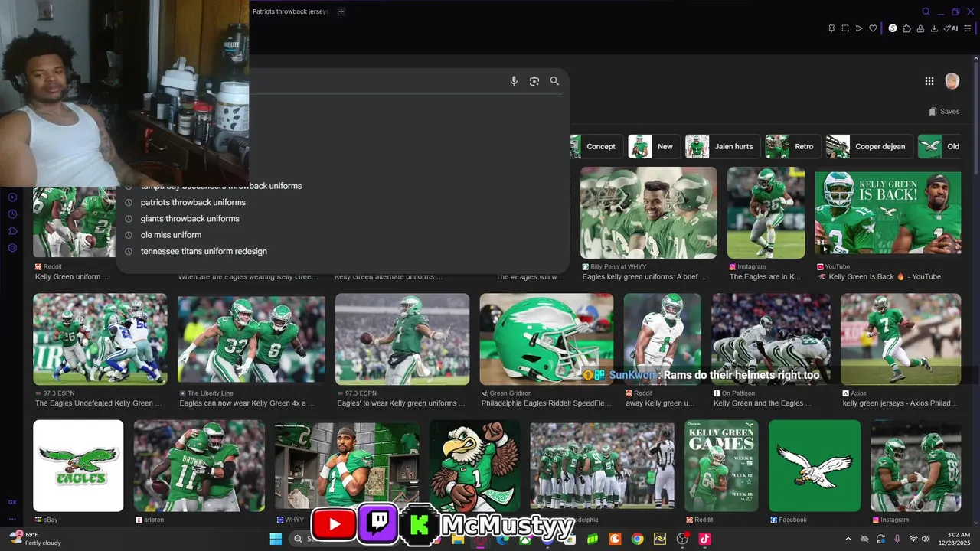This screenshot has height=551, width=980.
Task: Click the taskbar volume speaker icon
Action: (x=925, y=539)
